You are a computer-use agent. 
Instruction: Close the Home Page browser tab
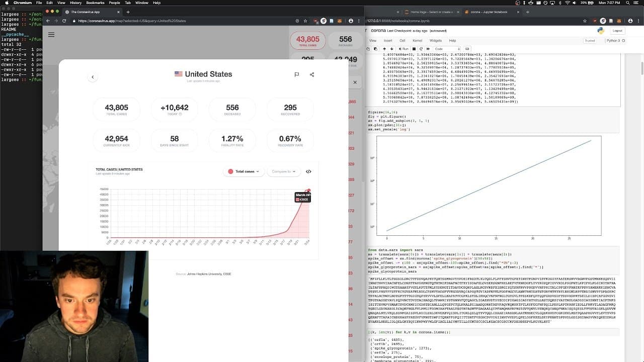(457, 12)
